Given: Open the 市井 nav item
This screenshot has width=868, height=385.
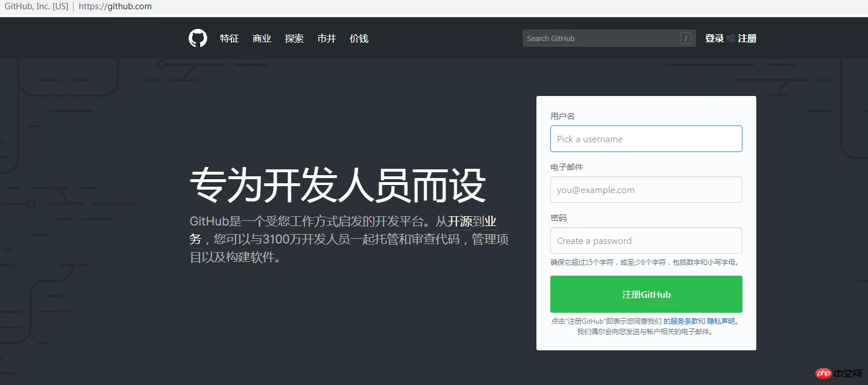Looking at the screenshot, I should point(326,38).
